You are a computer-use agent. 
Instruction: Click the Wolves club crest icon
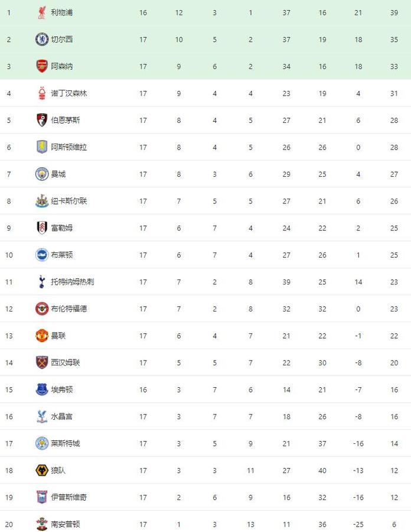coord(42,471)
